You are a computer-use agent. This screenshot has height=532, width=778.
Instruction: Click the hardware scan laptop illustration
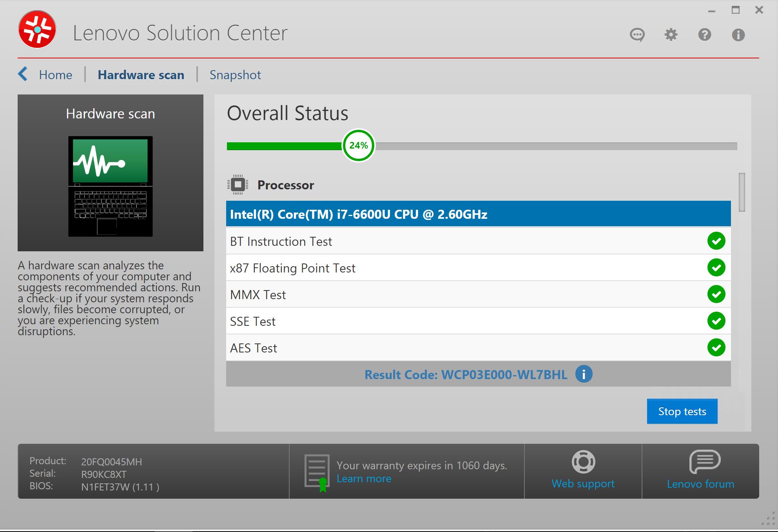tap(111, 186)
